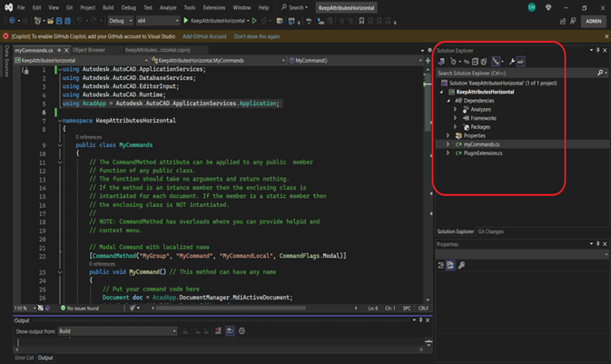This screenshot has height=364, width=611.
Task: Click the Add GitHub Account link
Action: (204, 36)
